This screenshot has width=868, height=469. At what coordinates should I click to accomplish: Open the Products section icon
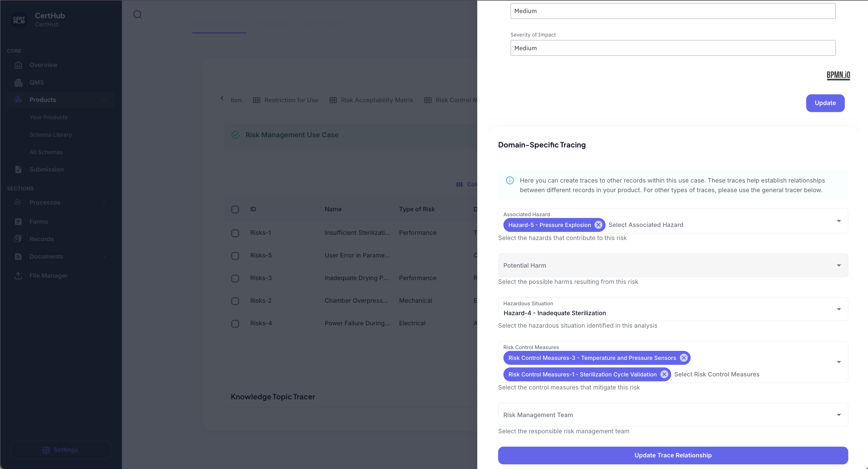click(18, 99)
